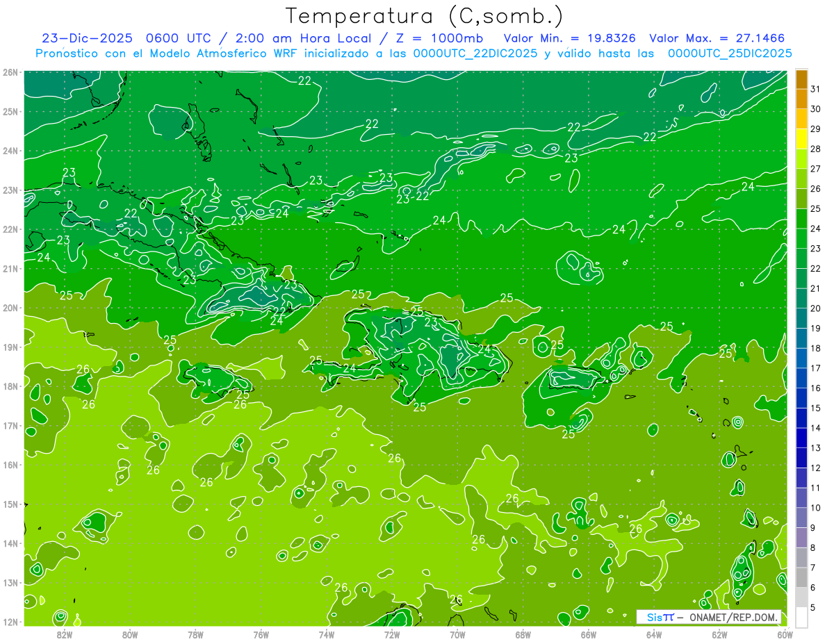Click the '70W' longitude axis label
This screenshot has height=644, width=834.
(457, 634)
